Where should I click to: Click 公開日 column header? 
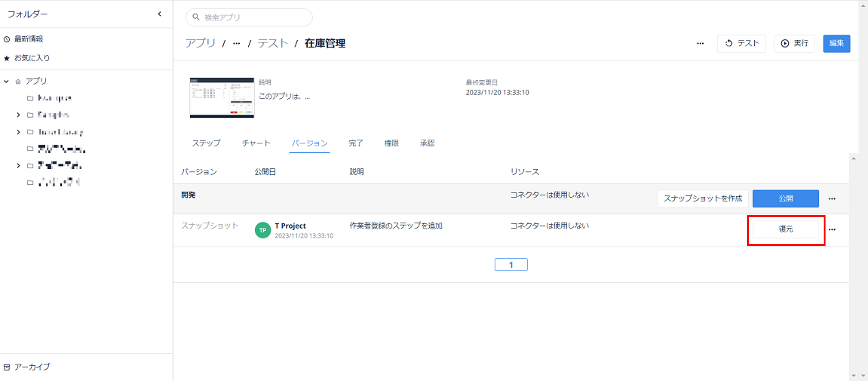[265, 172]
